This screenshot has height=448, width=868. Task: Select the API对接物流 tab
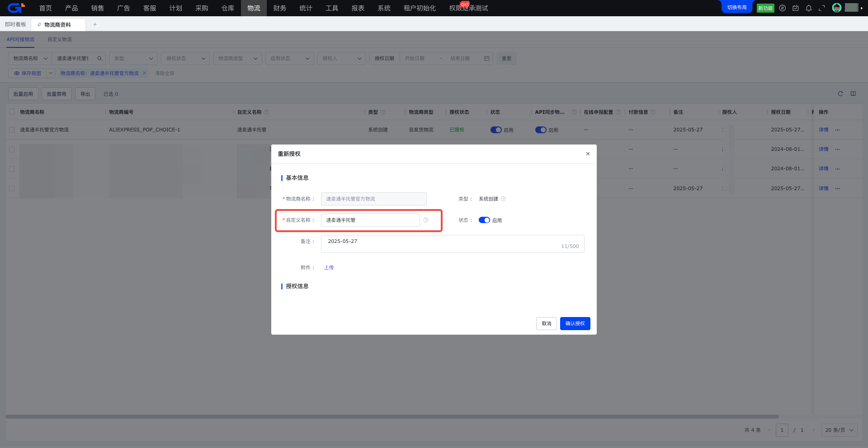pyautogui.click(x=20, y=39)
